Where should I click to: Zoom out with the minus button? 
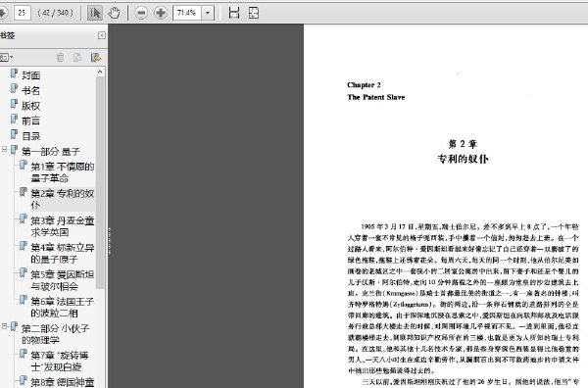click(141, 13)
